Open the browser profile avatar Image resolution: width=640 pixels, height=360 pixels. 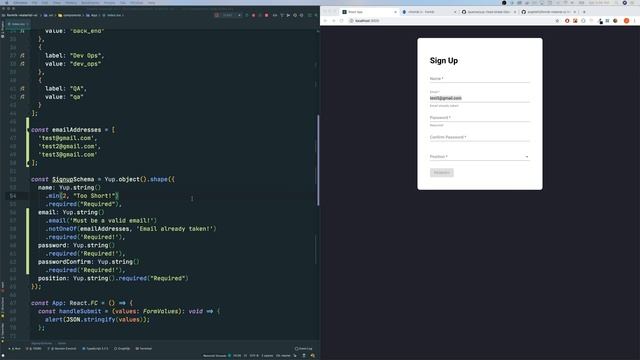626,21
